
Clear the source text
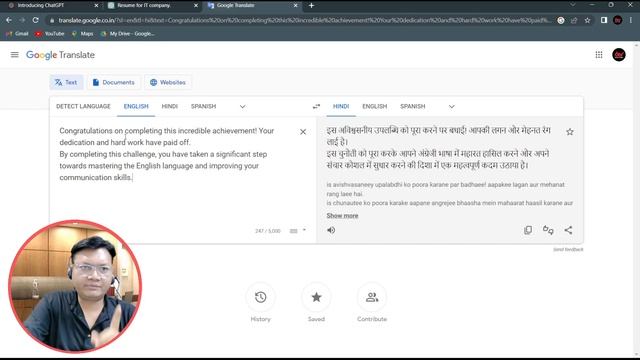[303, 132]
